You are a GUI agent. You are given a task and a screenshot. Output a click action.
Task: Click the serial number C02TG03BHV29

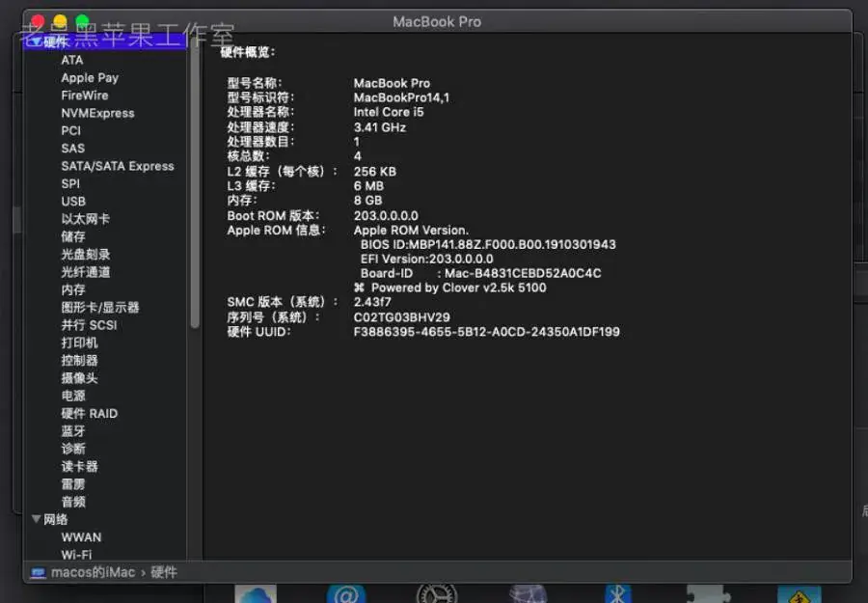pyautogui.click(x=401, y=317)
